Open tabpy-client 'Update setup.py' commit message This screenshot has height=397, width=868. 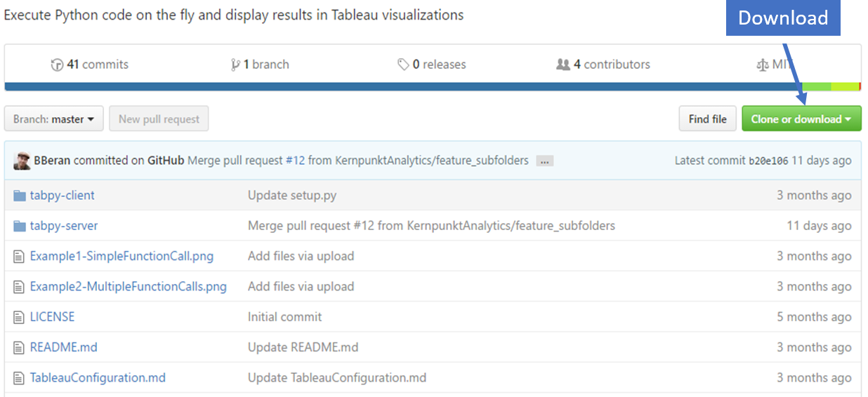click(x=292, y=196)
